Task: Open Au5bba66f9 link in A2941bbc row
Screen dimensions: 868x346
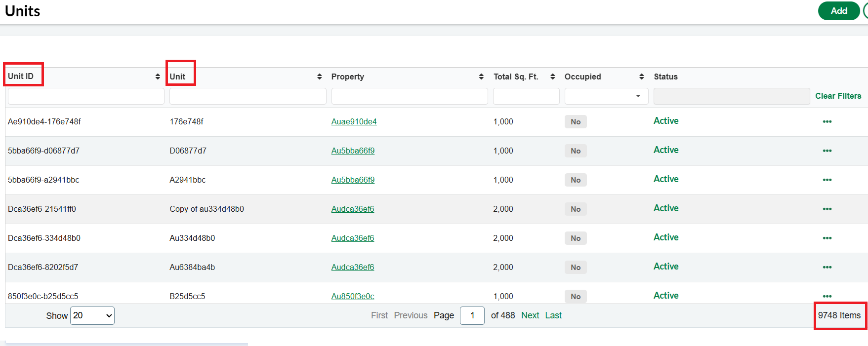Action: (353, 180)
